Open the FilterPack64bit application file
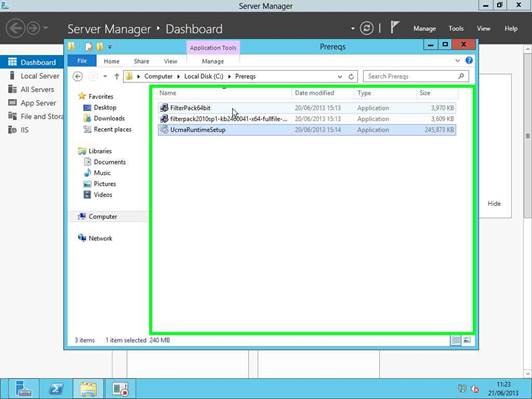The height and width of the screenshot is (399, 532). [307, 108]
